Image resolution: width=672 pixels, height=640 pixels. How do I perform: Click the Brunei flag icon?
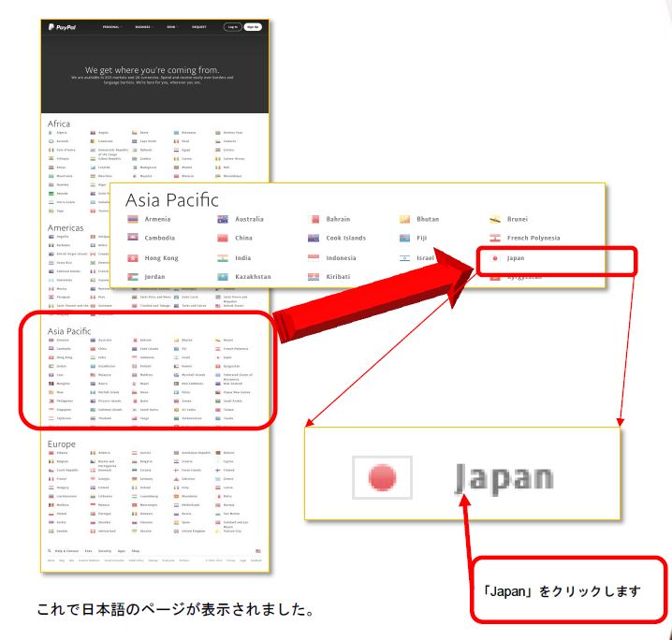coord(495,219)
